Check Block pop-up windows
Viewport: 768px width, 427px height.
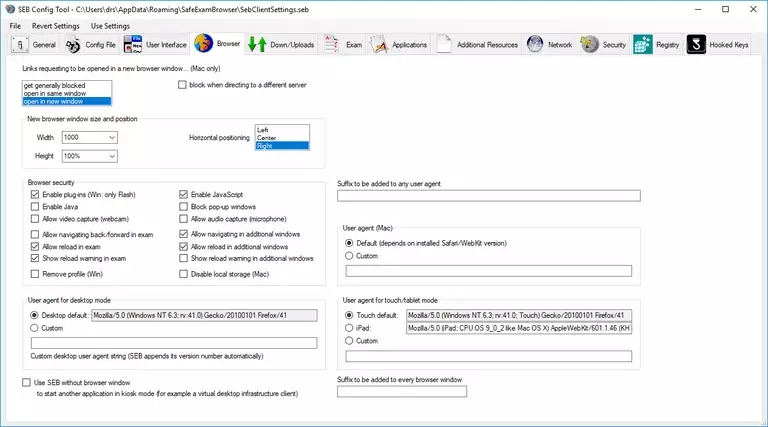[183, 207]
